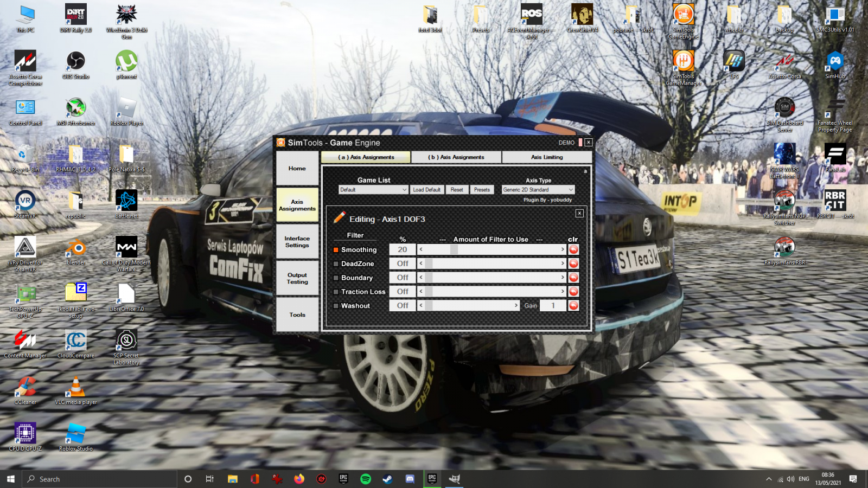Open the Game List dropdown
The width and height of the screenshot is (868, 488).
373,190
